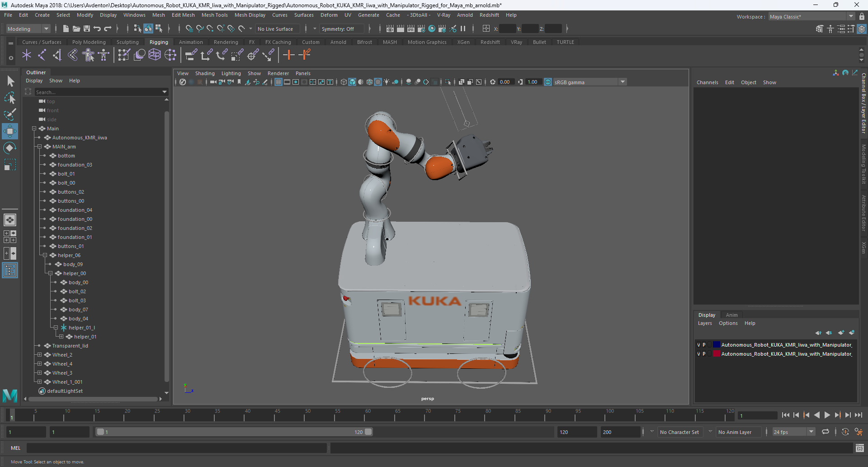Open the 24 fps frame rate dropdown
868x467 pixels.
click(793, 432)
